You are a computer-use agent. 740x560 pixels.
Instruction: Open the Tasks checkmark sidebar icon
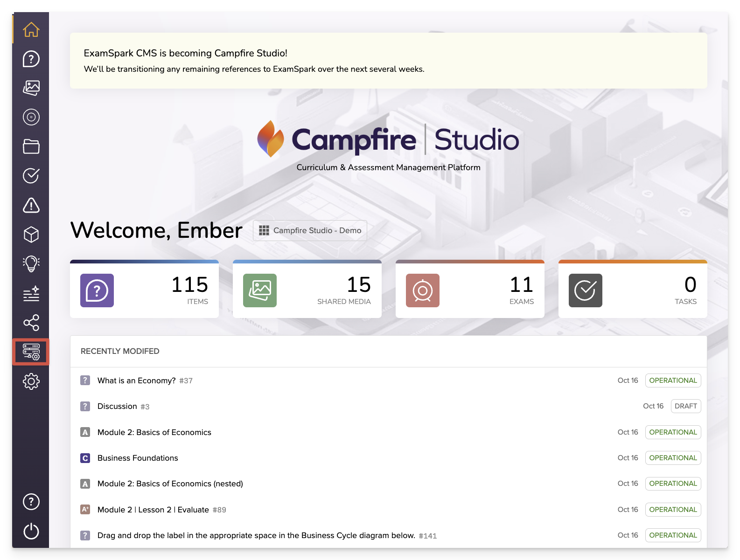pyautogui.click(x=31, y=176)
